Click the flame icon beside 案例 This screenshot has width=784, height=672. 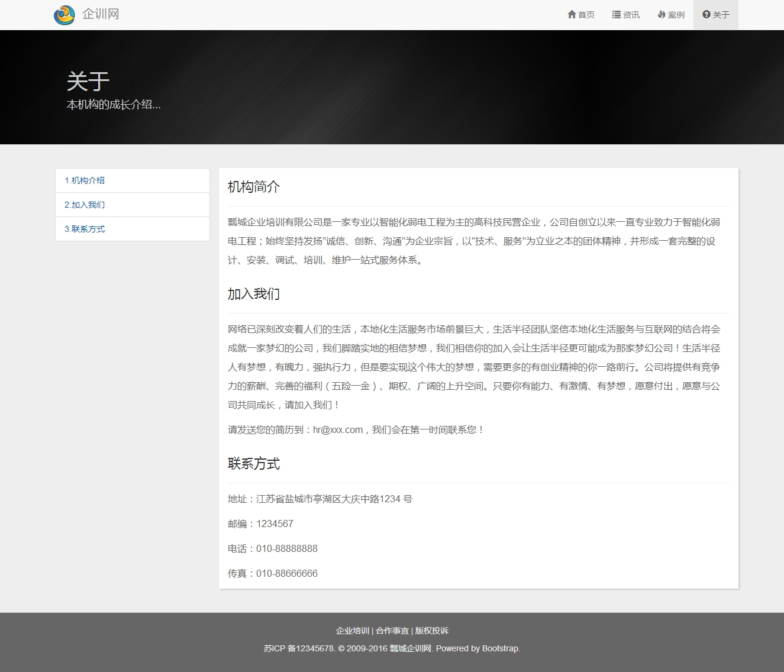point(662,14)
